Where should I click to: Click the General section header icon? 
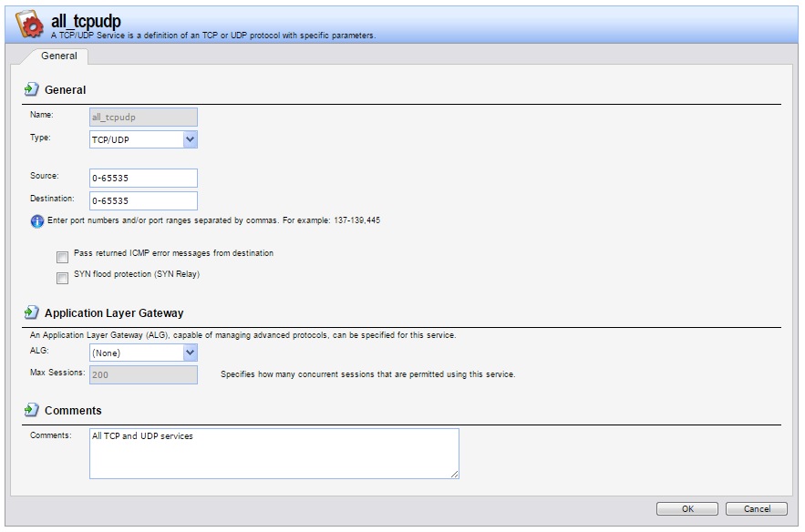tap(31, 89)
